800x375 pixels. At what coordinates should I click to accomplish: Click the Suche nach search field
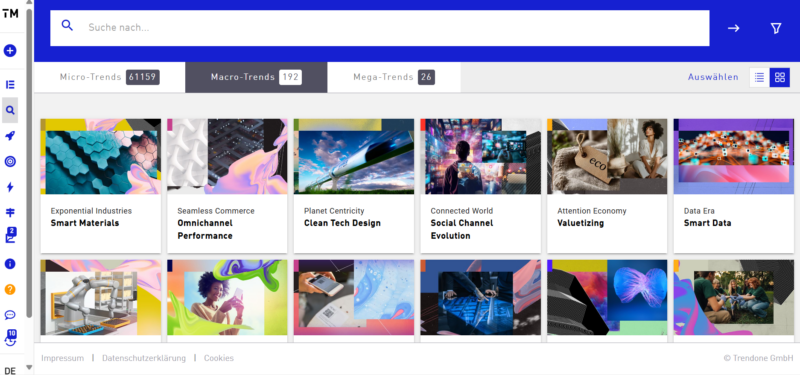(x=380, y=28)
